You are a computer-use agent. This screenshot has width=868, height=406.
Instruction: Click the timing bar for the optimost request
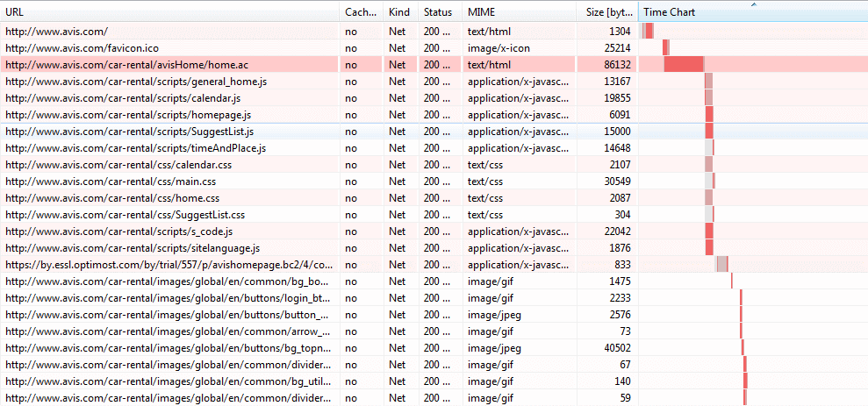coord(721,264)
